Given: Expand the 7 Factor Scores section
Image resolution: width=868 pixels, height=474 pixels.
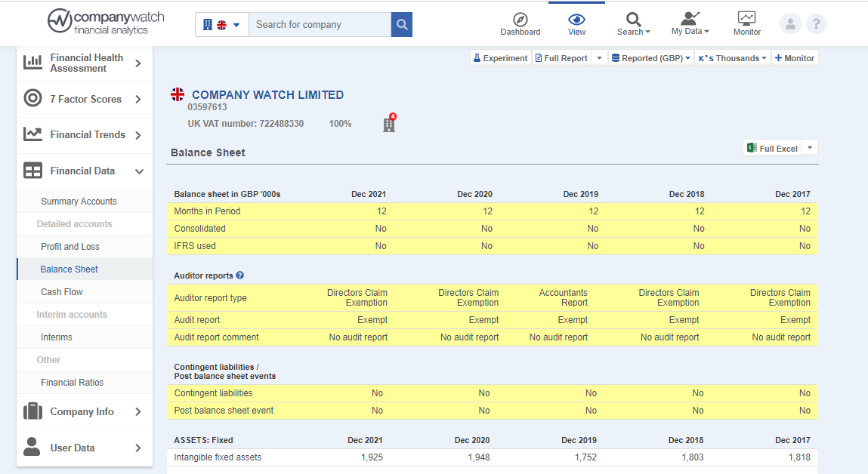Looking at the screenshot, I should tap(84, 100).
